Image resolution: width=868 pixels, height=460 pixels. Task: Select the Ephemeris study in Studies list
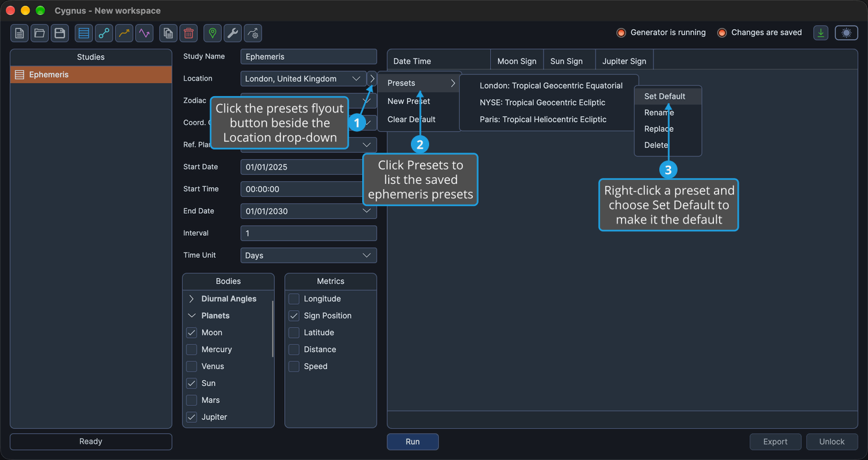[91, 75]
